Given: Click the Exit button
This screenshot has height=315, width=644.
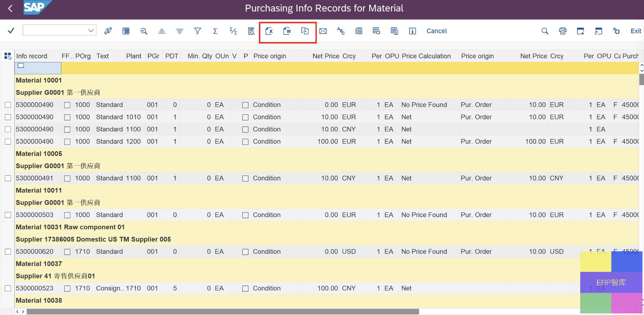Looking at the screenshot, I should pyautogui.click(x=636, y=31).
